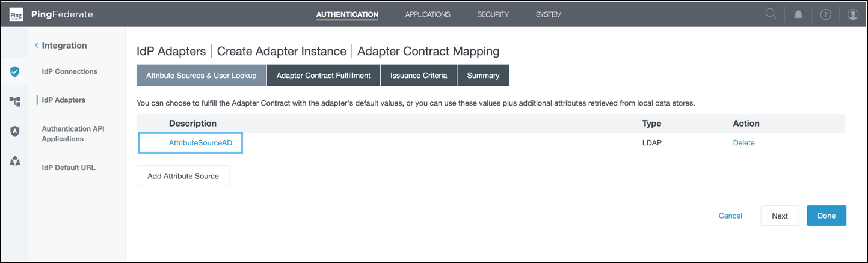The image size is (868, 263).
Task: Click the Add Attribute Source button
Action: (183, 176)
